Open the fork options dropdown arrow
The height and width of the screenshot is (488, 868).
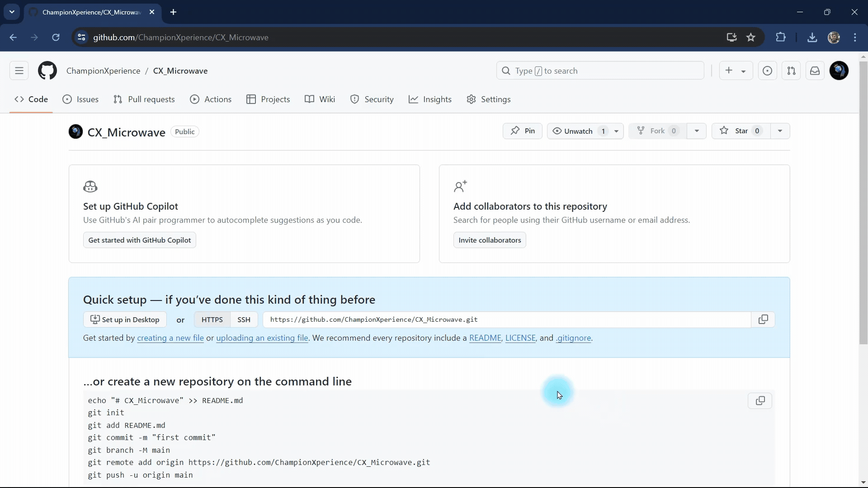coord(697,131)
